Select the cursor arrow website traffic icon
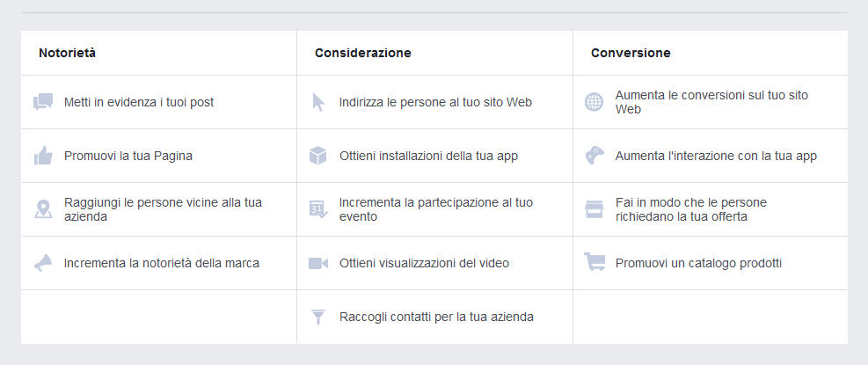This screenshot has width=868, height=365. click(318, 102)
